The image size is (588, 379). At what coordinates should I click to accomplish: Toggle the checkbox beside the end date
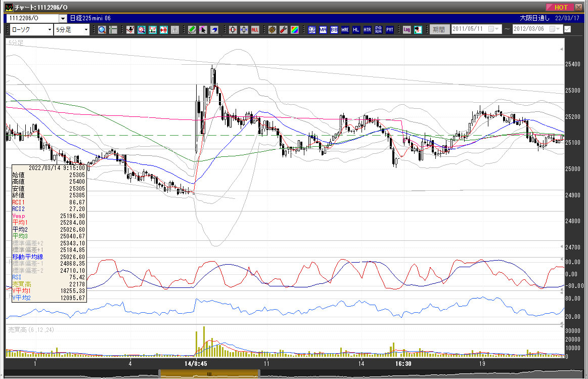click(567, 29)
